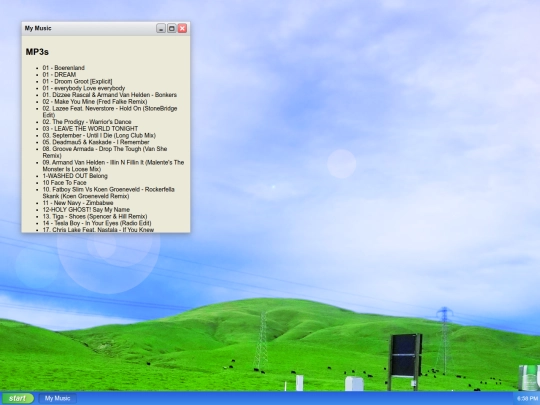Select '03 - LEAVE THE WORLD TONIGHT'

tap(90, 129)
